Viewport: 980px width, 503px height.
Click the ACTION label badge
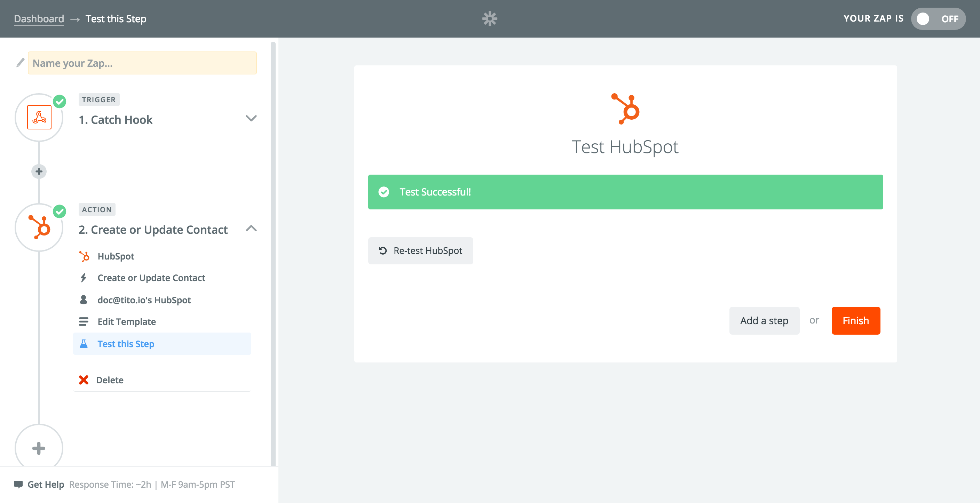click(x=97, y=209)
